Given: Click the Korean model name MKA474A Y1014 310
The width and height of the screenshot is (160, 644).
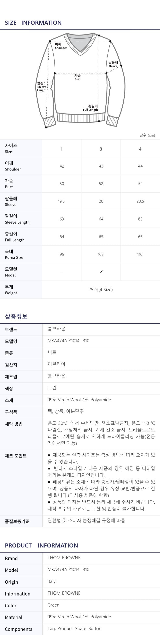Looking at the screenshot, I should [x=68, y=341].
